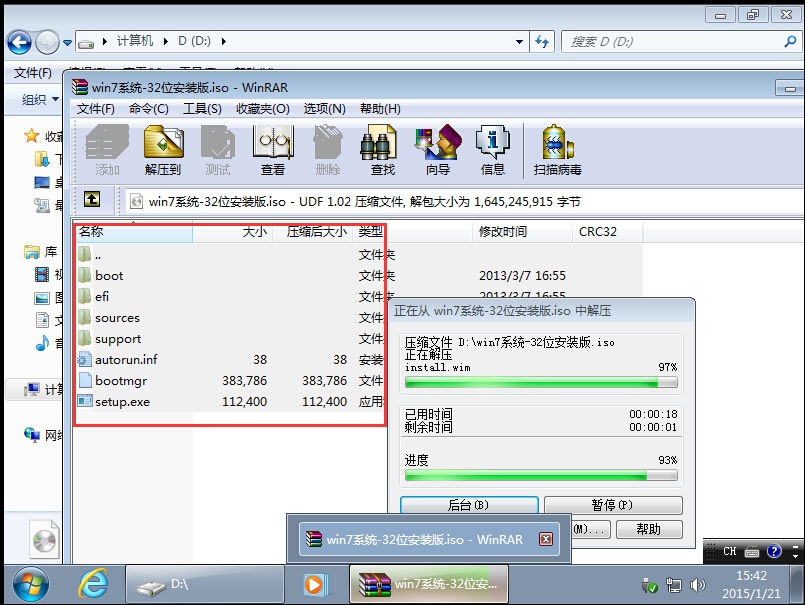
Task: Click the 帮助 help button in extract dialog
Action: [x=649, y=529]
